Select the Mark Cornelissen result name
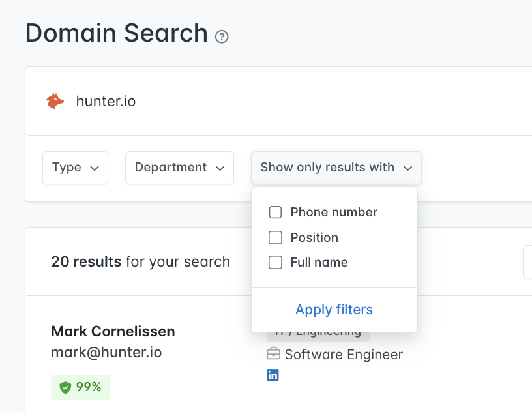Screen dimensions: 532x412 tap(113, 331)
